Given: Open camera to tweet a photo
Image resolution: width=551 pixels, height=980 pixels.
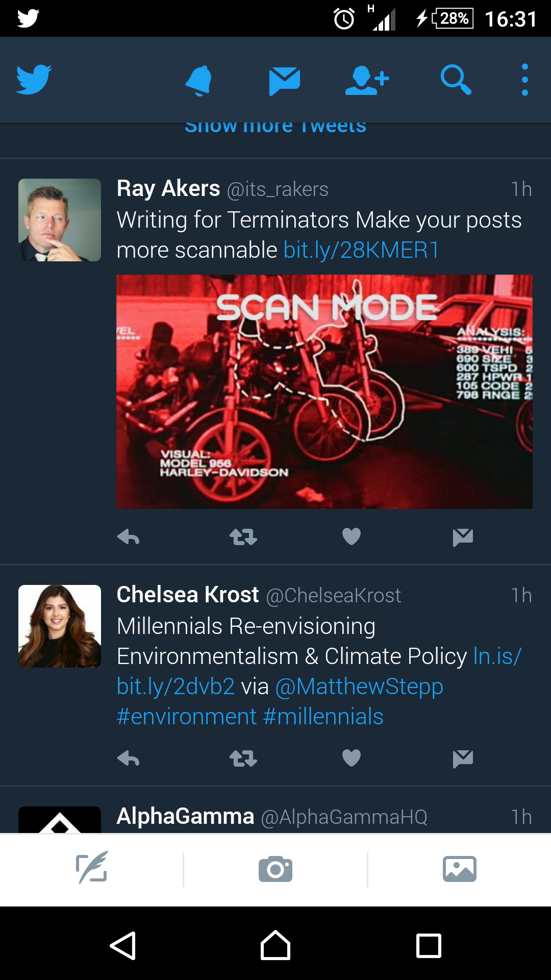Looking at the screenshot, I should [275, 869].
